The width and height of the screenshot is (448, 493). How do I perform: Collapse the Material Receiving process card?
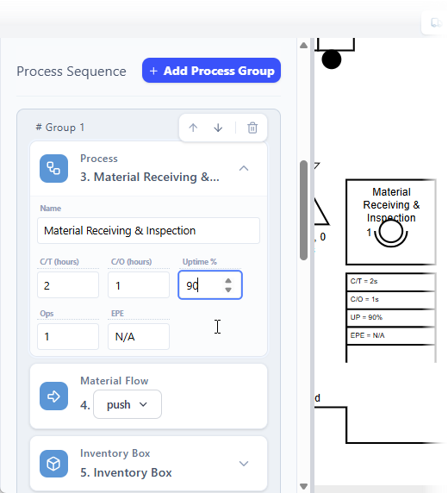[244, 168]
